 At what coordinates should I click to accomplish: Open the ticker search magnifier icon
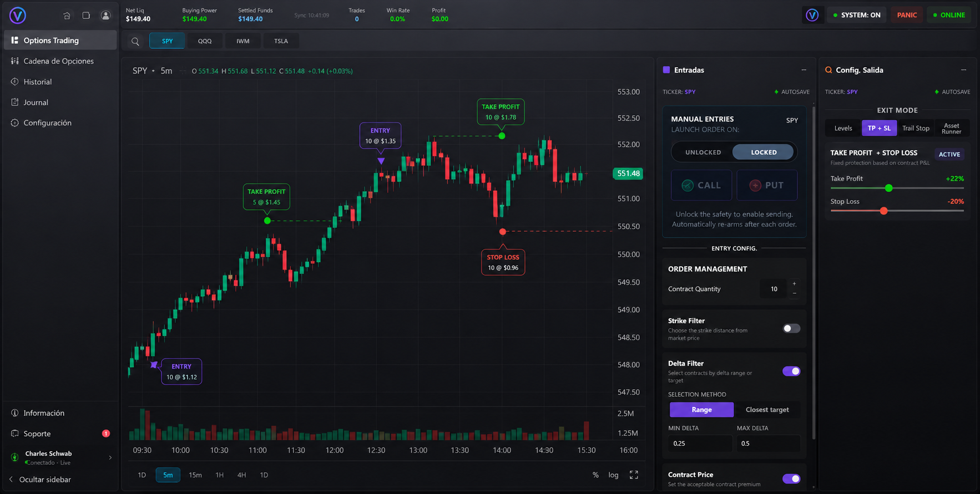click(x=135, y=41)
